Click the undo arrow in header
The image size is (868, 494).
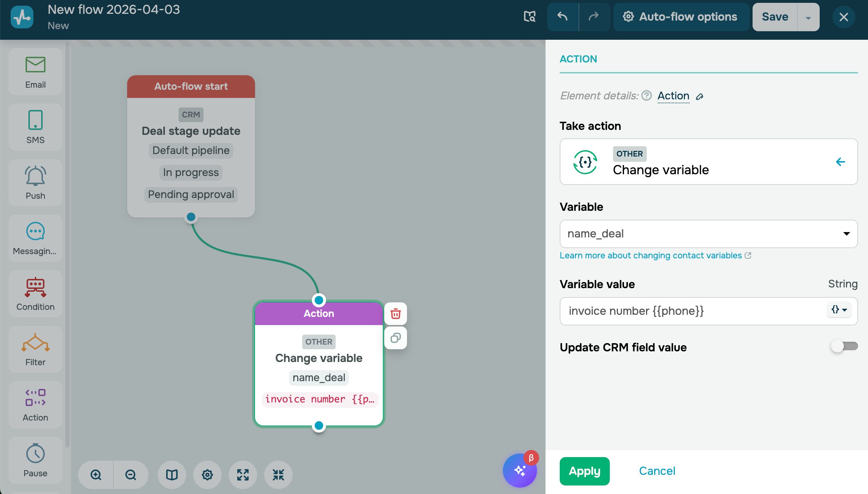(563, 17)
